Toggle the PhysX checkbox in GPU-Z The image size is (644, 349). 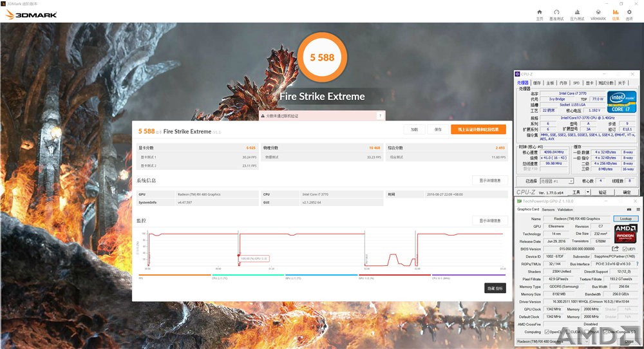point(587,332)
